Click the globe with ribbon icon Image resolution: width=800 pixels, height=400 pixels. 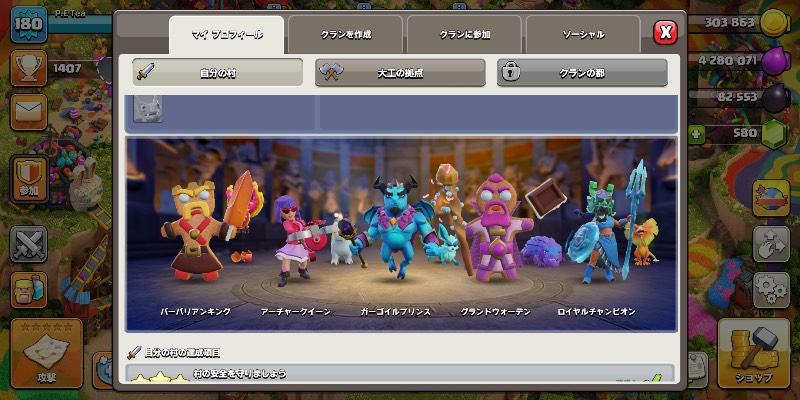click(771, 198)
